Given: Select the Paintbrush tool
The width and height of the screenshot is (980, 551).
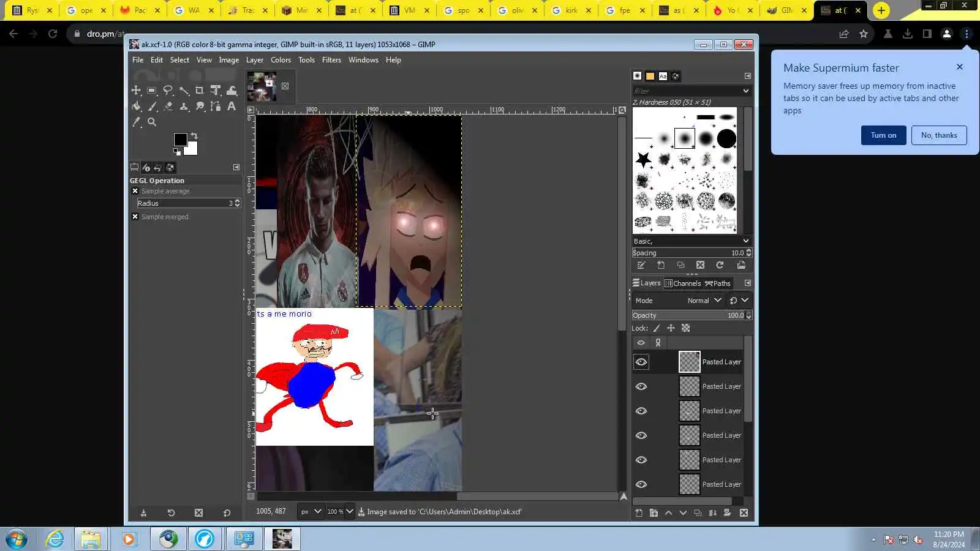Looking at the screenshot, I should pos(152,107).
